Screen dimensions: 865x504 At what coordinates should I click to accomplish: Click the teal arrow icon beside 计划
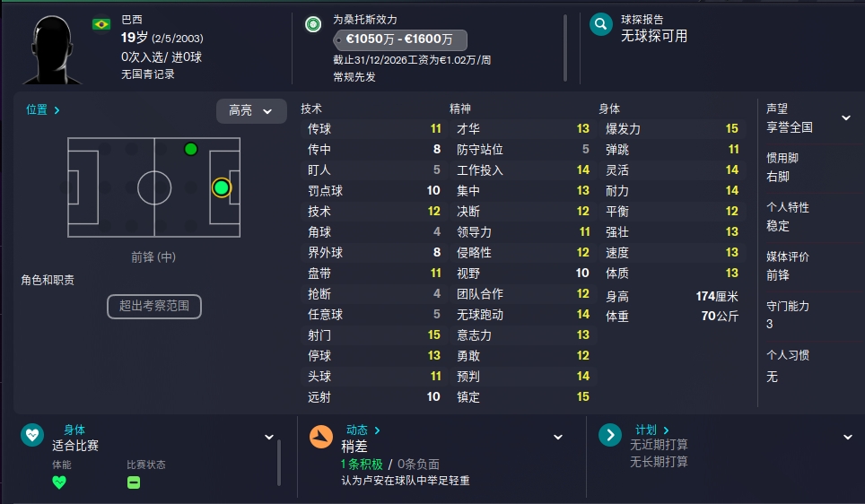tap(609, 435)
